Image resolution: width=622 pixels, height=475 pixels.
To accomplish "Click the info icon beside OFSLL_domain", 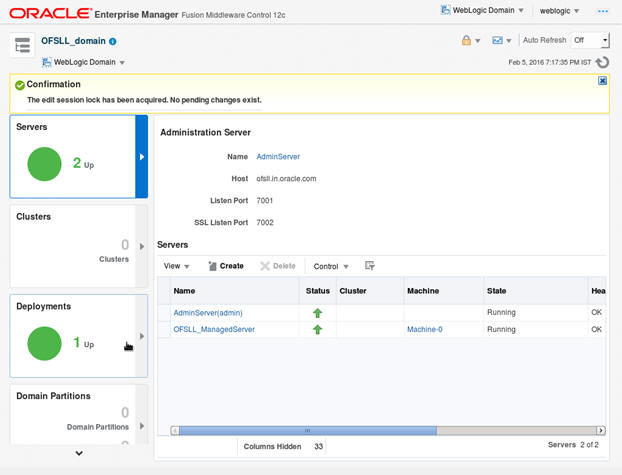I will coord(113,41).
